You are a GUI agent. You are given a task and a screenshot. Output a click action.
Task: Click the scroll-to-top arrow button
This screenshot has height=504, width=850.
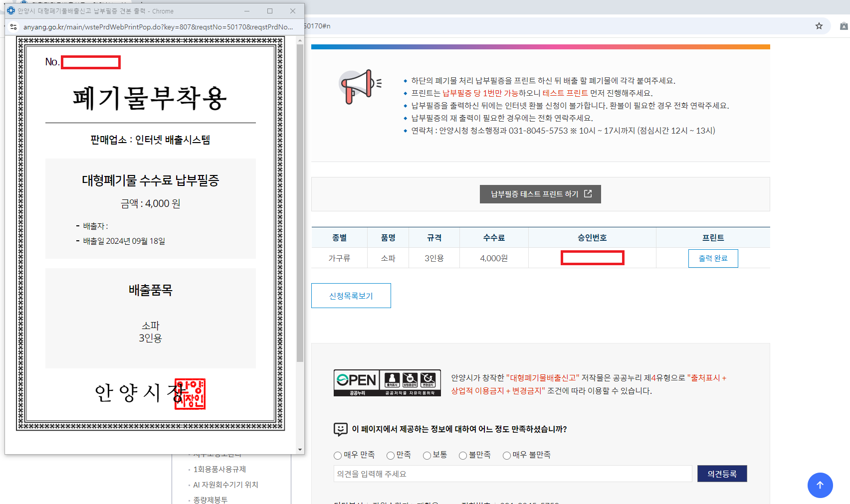pos(820,485)
